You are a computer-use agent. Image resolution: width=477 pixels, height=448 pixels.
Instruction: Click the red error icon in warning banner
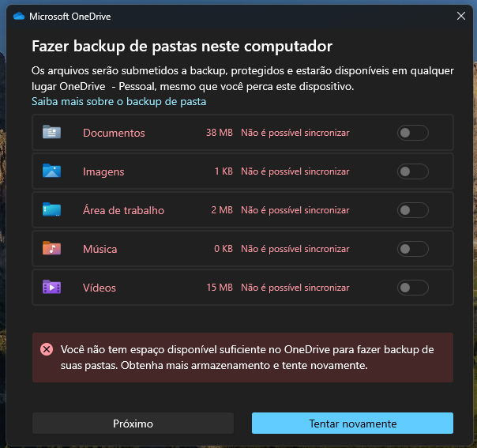click(x=47, y=349)
